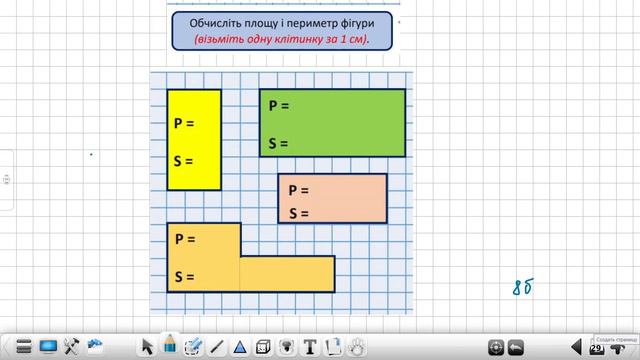This screenshot has width=640, height=360.
Task: Select the hand pan tool
Action: [356, 347]
